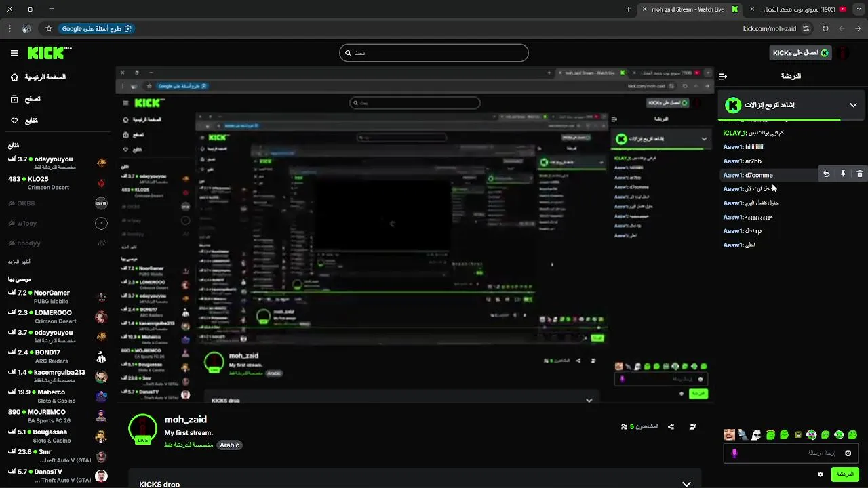This screenshot has width=868, height=488.
Task: Open browser three-dot menu
Action: 9,28
